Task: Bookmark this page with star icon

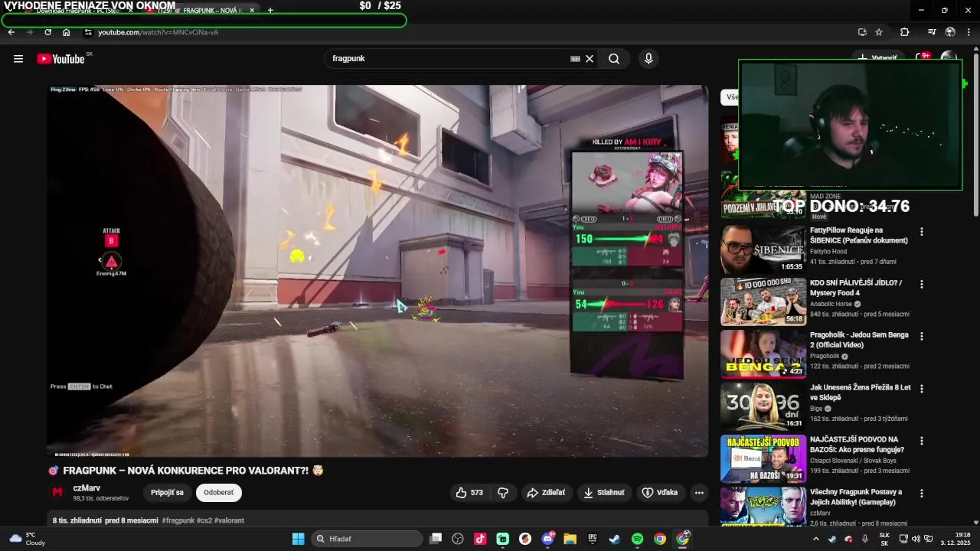Action: 879,32
